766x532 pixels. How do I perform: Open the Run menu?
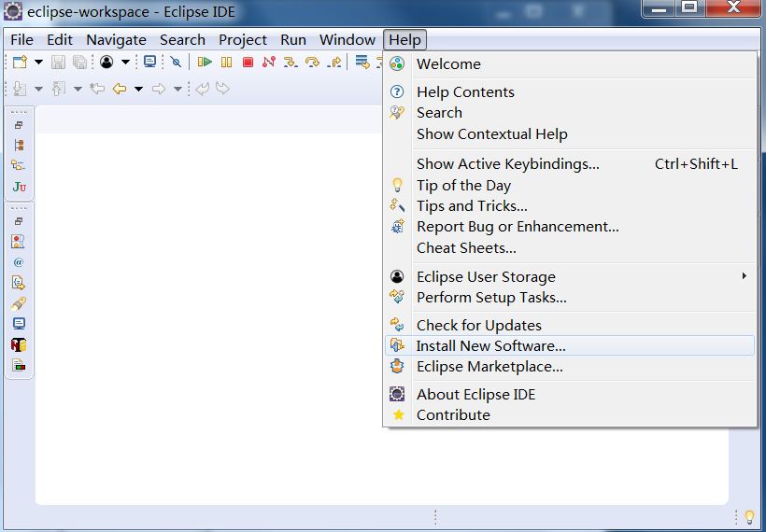[293, 39]
